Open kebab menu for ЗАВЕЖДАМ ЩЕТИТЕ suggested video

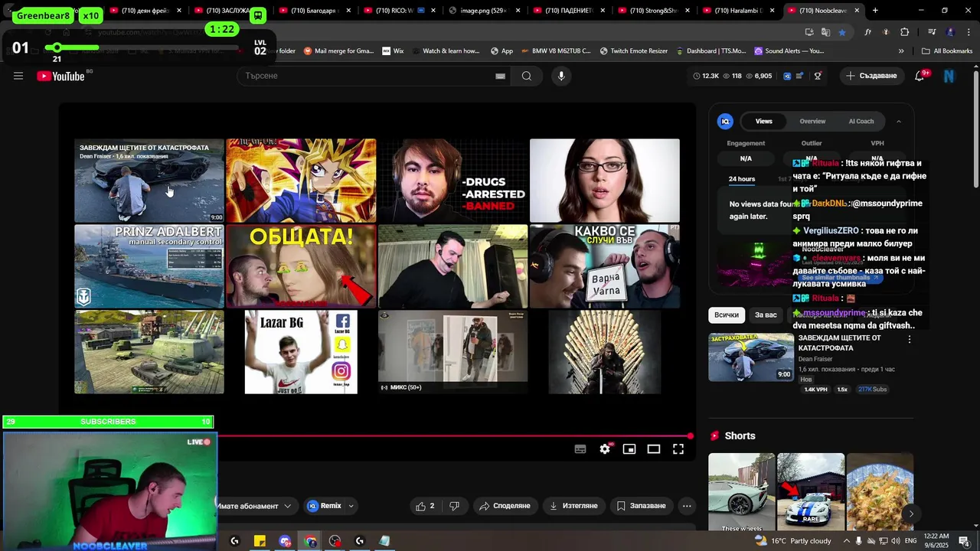[x=910, y=339]
